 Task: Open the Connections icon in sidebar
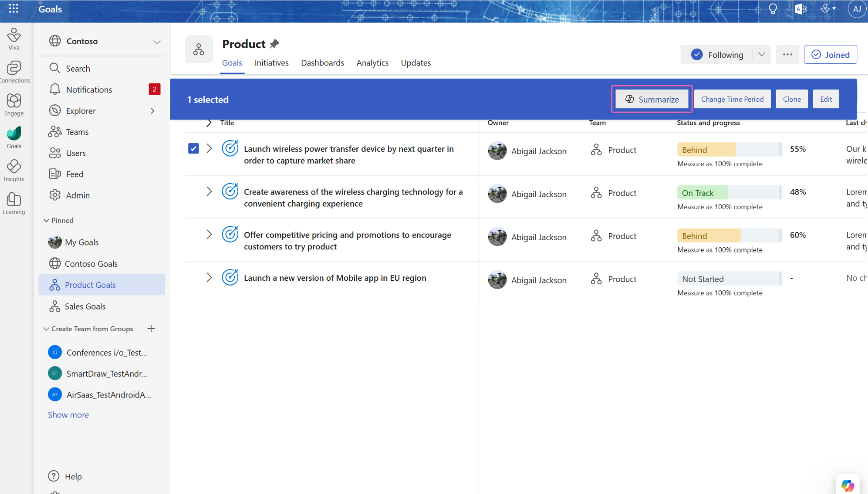[16, 67]
